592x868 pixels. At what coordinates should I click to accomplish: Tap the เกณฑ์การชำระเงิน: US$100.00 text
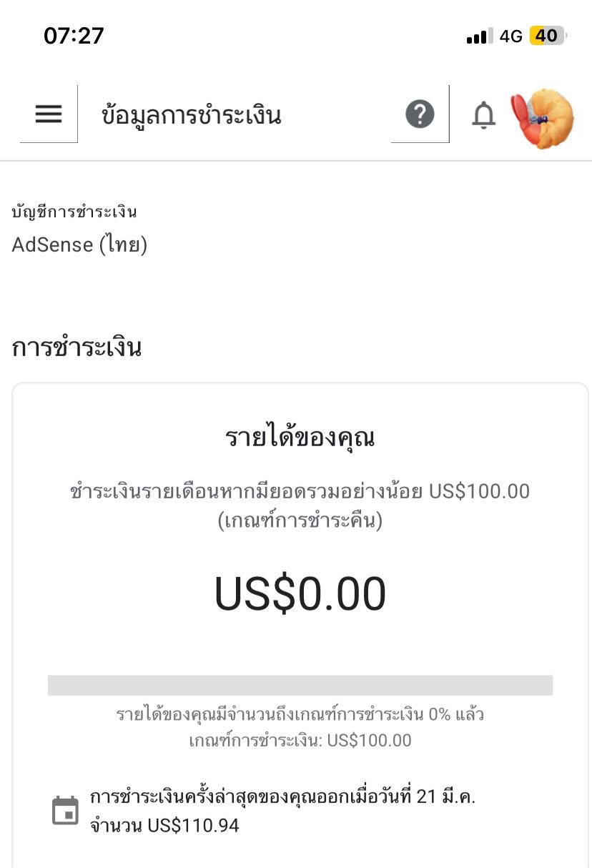pyautogui.click(x=300, y=740)
